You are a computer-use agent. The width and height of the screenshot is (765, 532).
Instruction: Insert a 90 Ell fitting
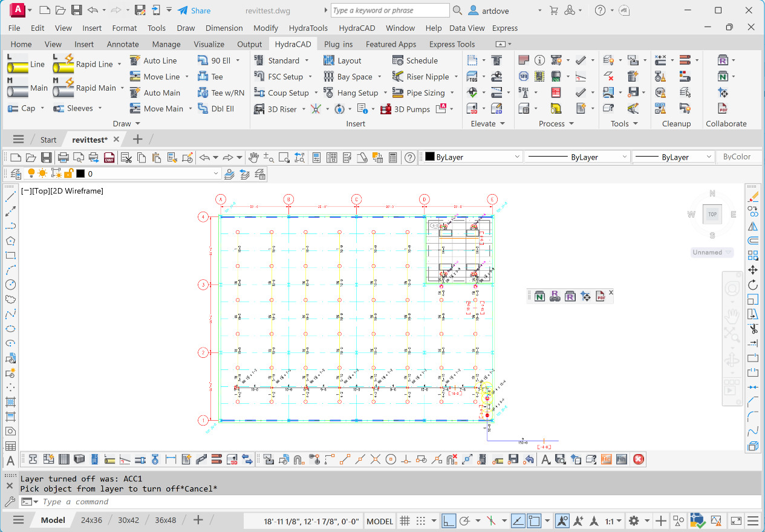(x=214, y=60)
